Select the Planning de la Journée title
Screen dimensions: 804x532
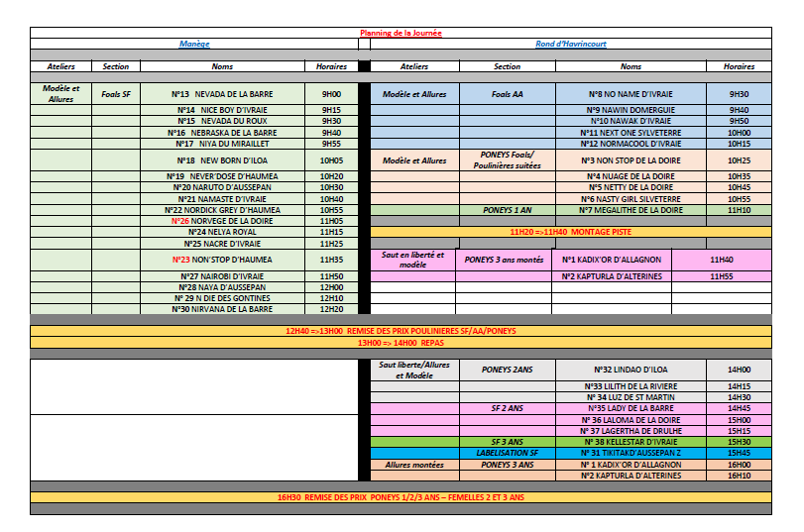[x=401, y=33]
